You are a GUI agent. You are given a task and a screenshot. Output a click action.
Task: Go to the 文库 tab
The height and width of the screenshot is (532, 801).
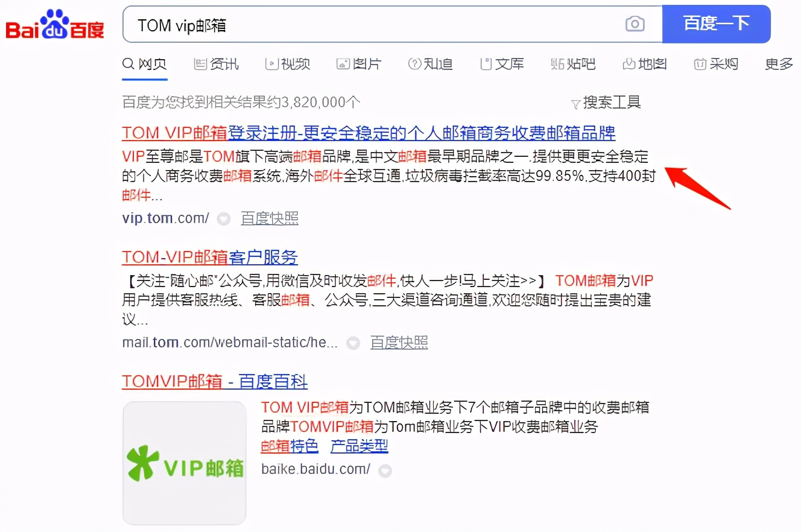click(x=502, y=64)
